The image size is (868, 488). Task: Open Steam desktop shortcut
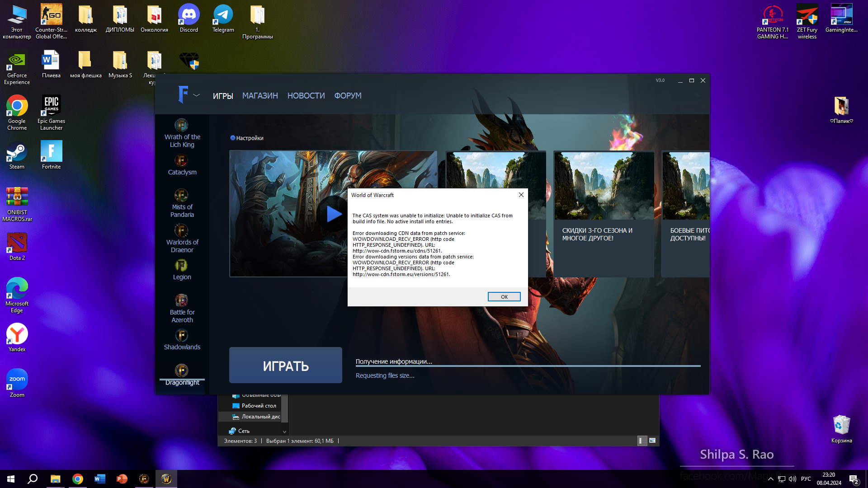[x=17, y=155]
